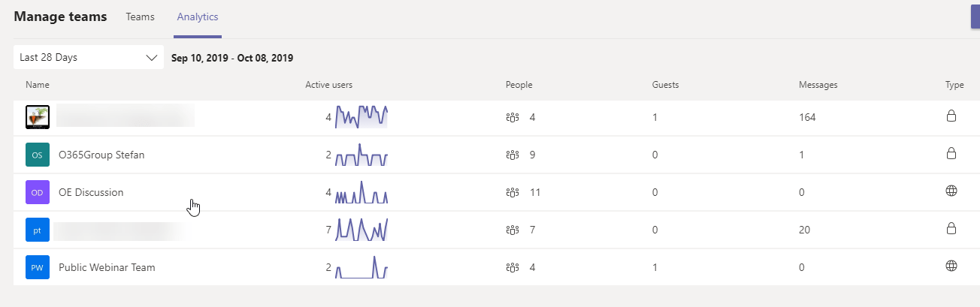Click the globe icon in OE Discussion row
The height and width of the screenshot is (307, 980).
[x=951, y=191]
